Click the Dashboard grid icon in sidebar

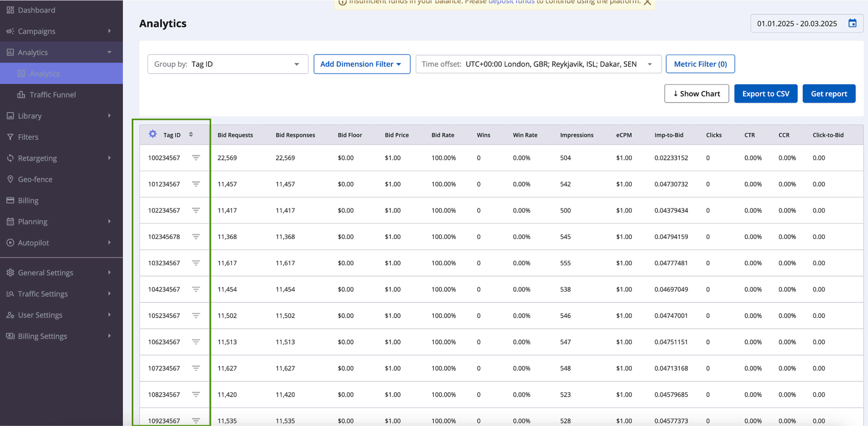click(10, 10)
